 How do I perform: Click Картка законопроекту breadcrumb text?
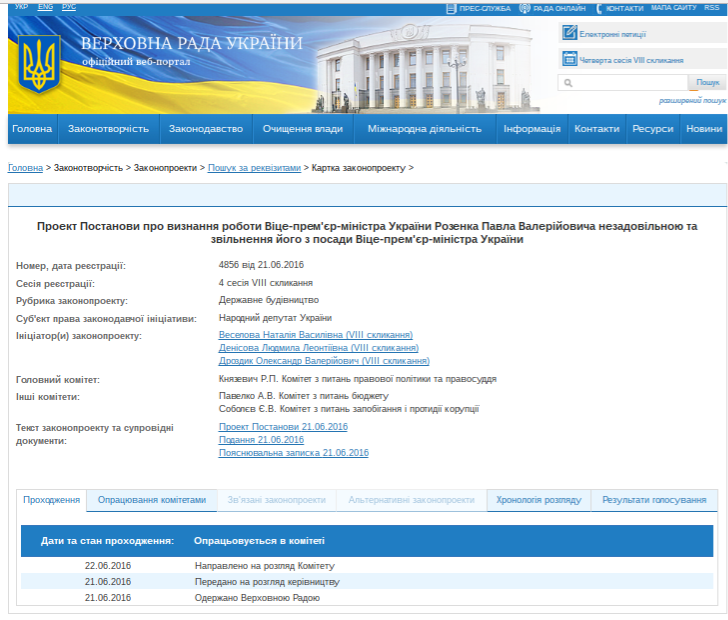[358, 168]
